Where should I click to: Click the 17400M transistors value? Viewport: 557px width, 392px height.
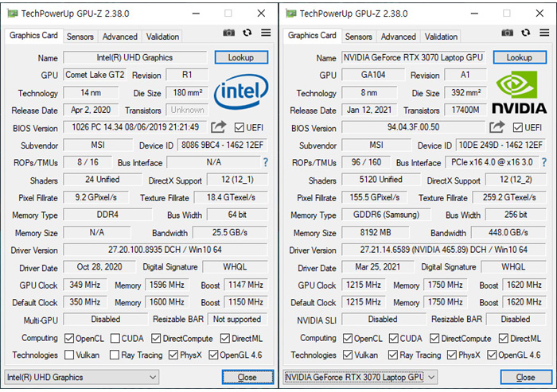[465, 110]
